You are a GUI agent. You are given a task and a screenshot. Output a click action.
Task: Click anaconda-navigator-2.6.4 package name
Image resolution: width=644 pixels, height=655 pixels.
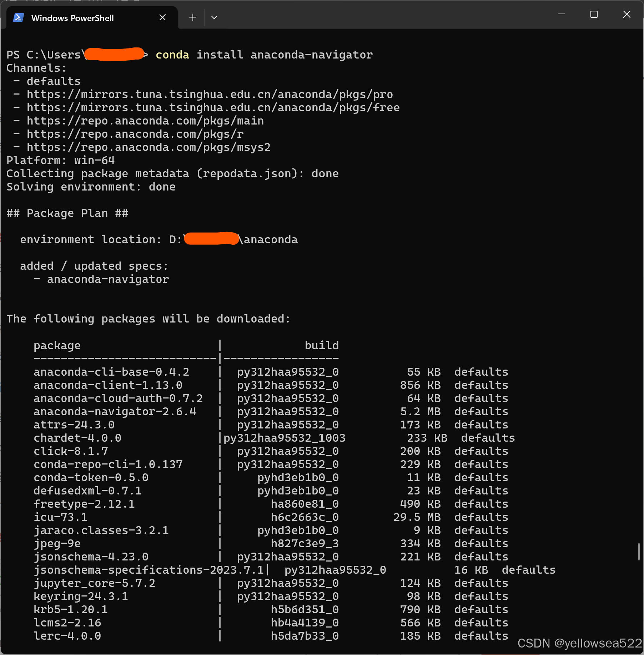[x=115, y=412]
